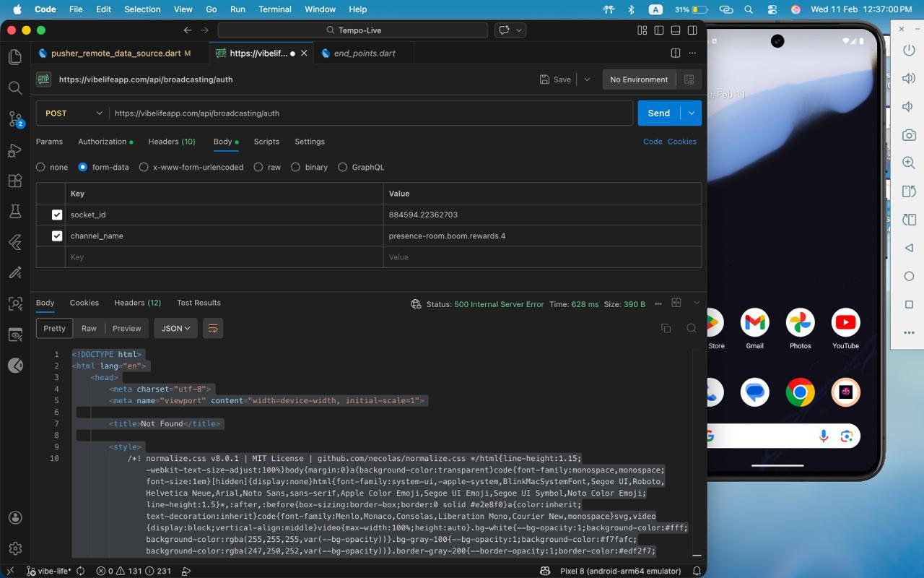The height and width of the screenshot is (578, 924).
Task: Switch to the Headers (10) request tab
Action: pos(171,142)
